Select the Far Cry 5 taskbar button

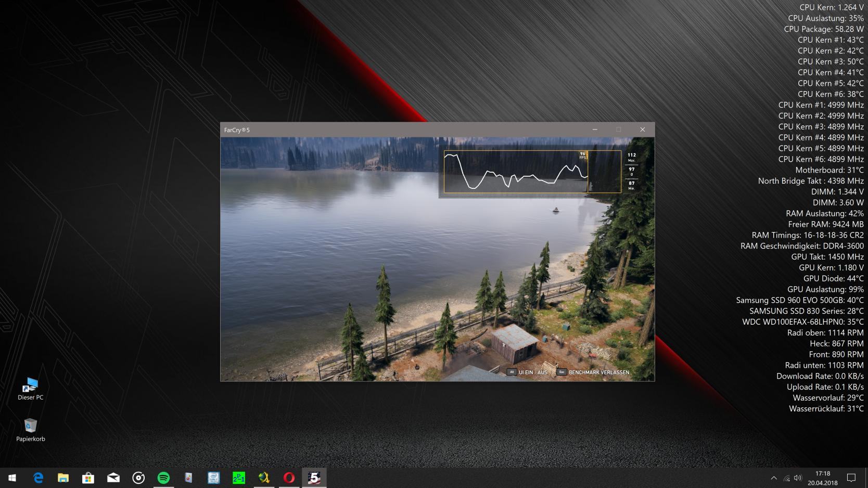tap(314, 478)
